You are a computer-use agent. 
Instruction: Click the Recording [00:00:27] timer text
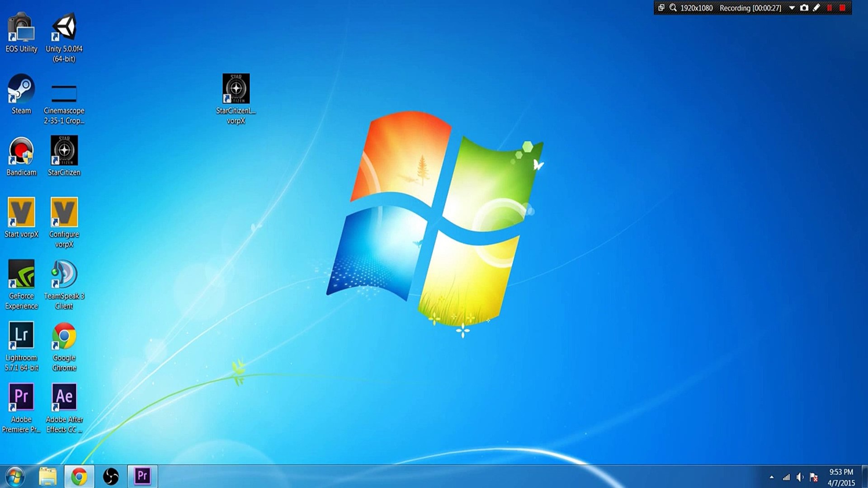pyautogui.click(x=750, y=8)
